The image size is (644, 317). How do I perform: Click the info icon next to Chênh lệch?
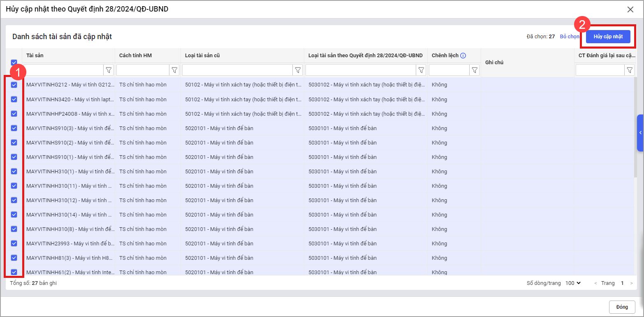pyautogui.click(x=463, y=56)
